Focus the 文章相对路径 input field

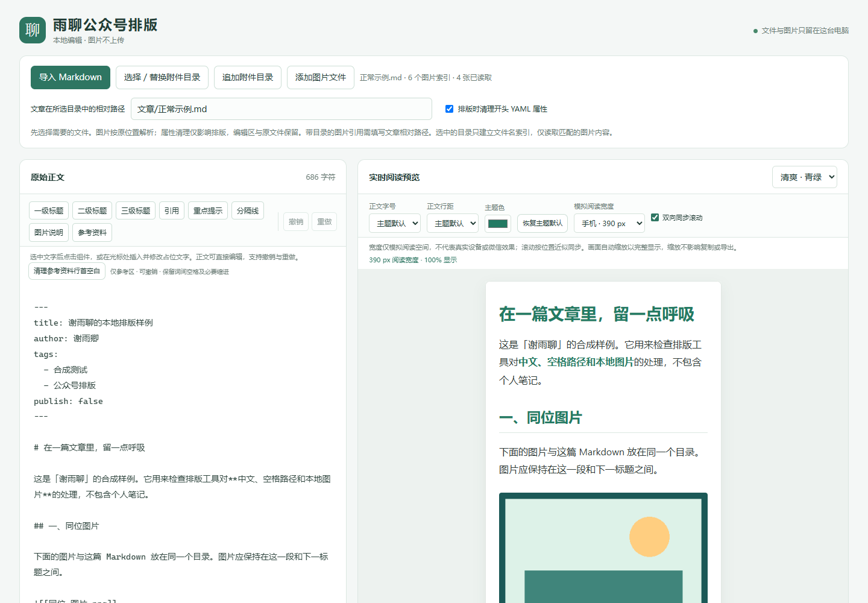point(281,109)
